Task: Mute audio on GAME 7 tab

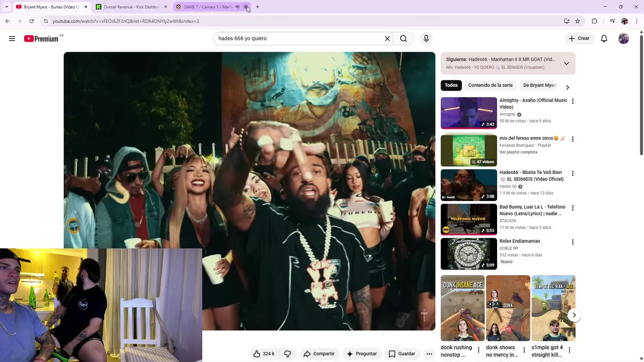Action: coord(237,7)
